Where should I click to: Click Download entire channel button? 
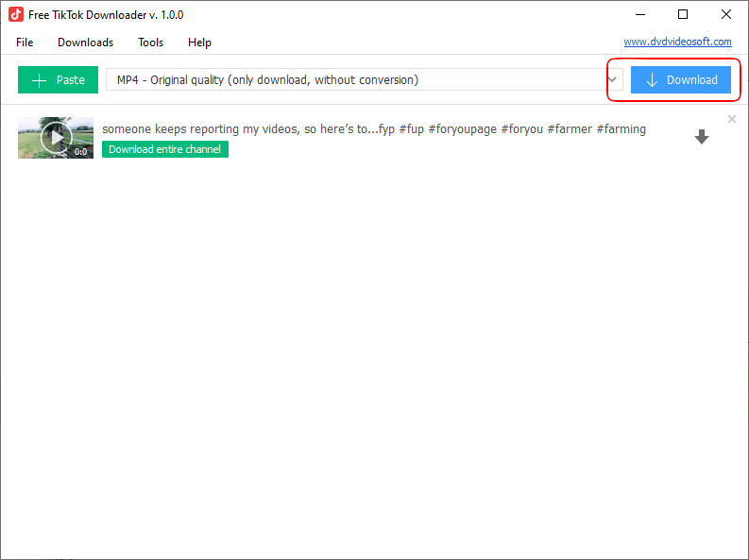click(164, 149)
